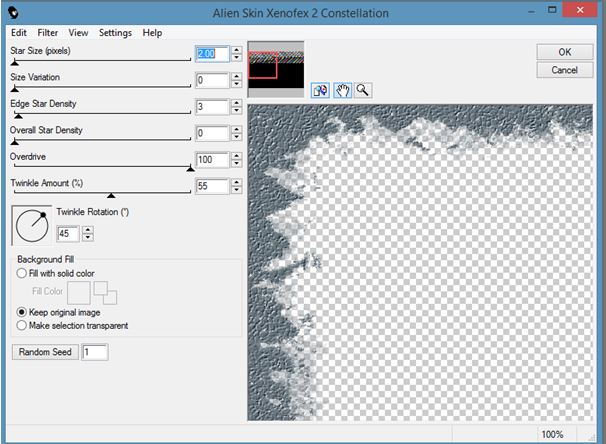Click the Twinkle Amount value field
Viewport: 606px width, 444px height.
[x=212, y=186]
